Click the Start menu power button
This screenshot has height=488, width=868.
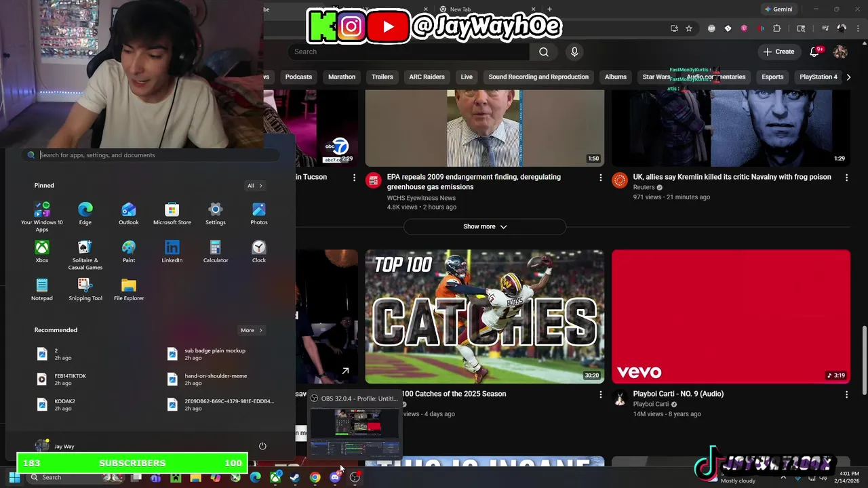[x=262, y=446]
